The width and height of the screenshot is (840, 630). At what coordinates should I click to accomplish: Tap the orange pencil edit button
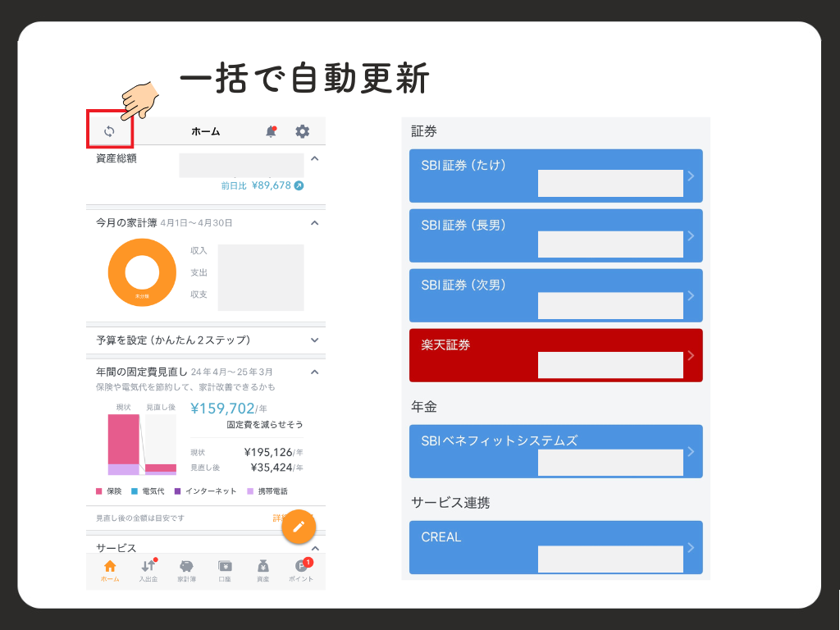[x=299, y=527]
